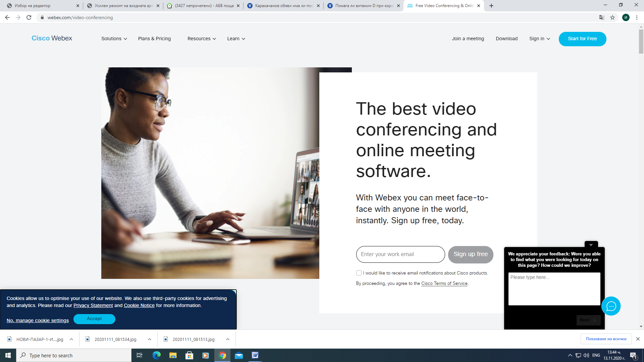Open the Windows Start menu
Image resolution: width=644 pixels, height=362 pixels.
8,355
